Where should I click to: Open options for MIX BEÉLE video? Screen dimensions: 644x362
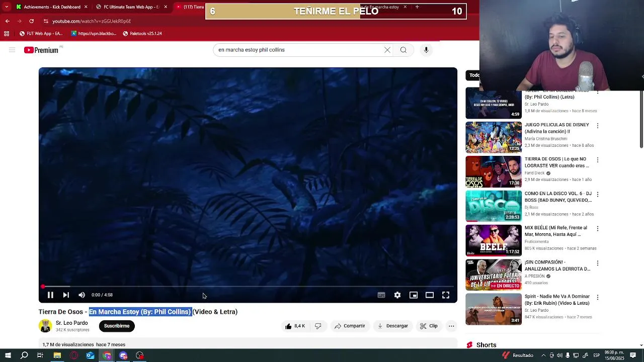pyautogui.click(x=598, y=229)
